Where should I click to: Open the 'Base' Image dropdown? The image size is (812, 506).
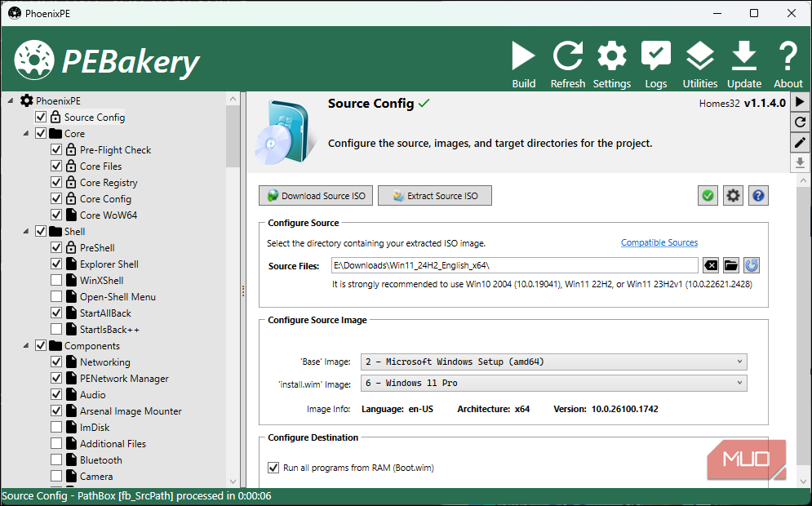(553, 362)
